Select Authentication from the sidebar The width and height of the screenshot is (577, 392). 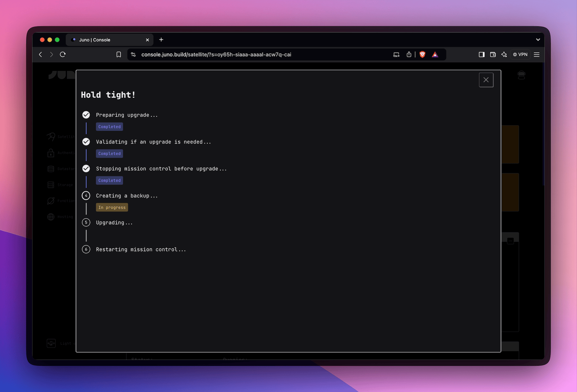[x=63, y=153]
